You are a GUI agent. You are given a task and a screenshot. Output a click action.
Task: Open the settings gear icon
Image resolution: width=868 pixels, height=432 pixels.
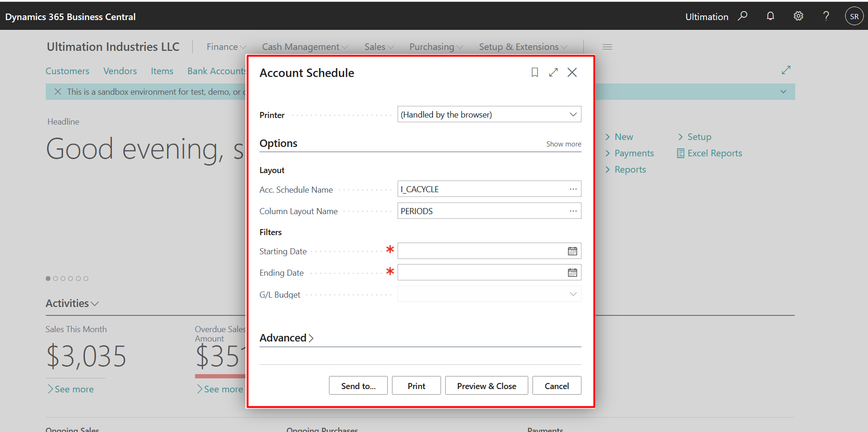(x=798, y=15)
